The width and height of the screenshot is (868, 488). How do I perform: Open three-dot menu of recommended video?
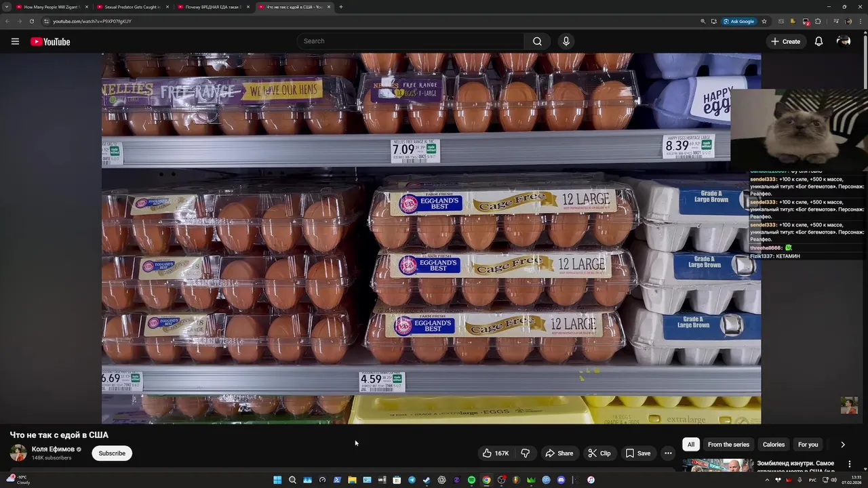(849, 464)
